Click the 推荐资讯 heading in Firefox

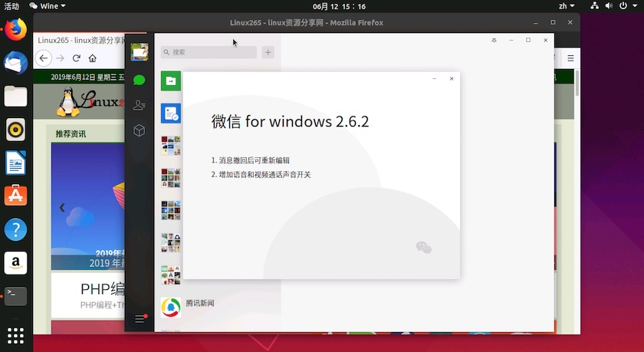click(x=71, y=134)
